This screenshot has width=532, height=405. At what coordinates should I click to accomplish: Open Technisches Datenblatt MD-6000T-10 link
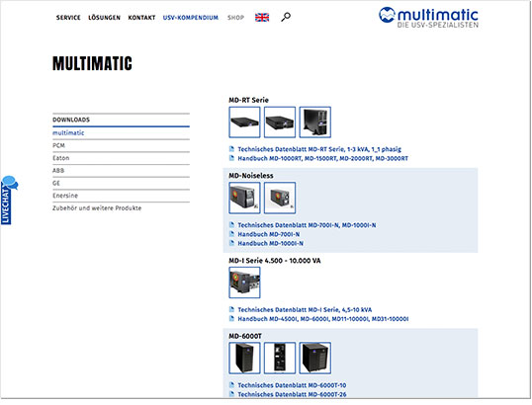(x=292, y=385)
